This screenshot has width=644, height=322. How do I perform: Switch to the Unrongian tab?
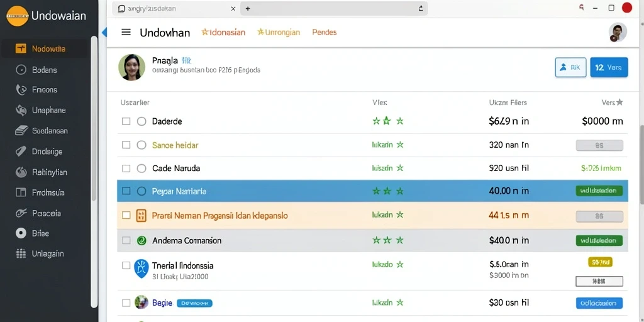pyautogui.click(x=279, y=32)
